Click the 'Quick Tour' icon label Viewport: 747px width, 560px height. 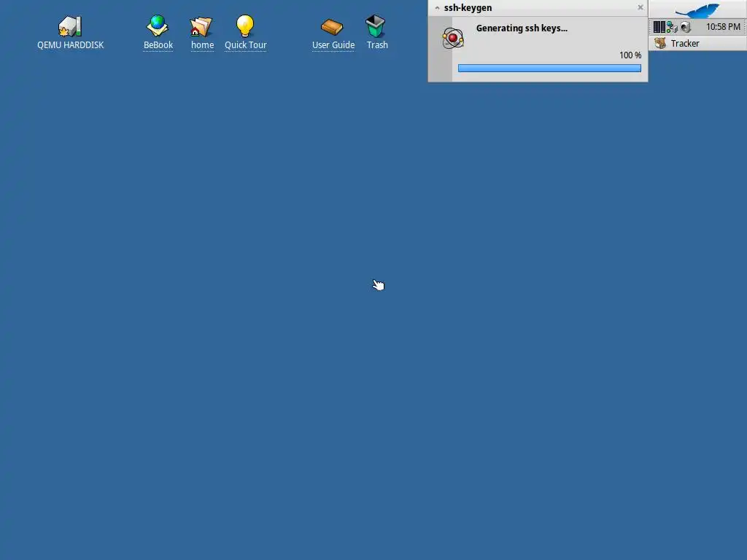(245, 44)
